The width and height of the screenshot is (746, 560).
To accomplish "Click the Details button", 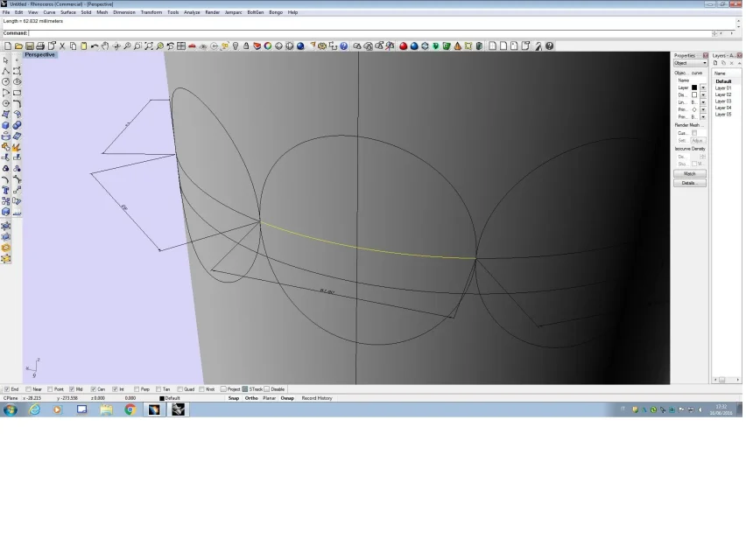I will pos(689,183).
